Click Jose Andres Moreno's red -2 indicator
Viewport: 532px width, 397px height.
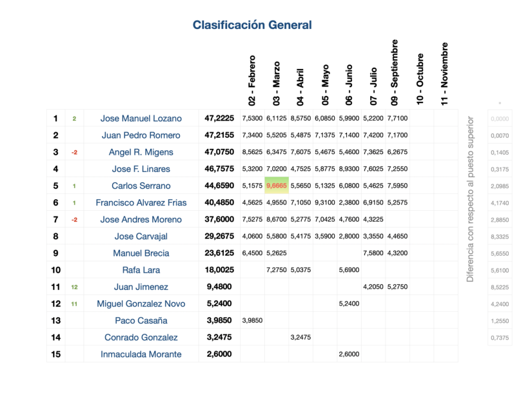click(x=74, y=220)
